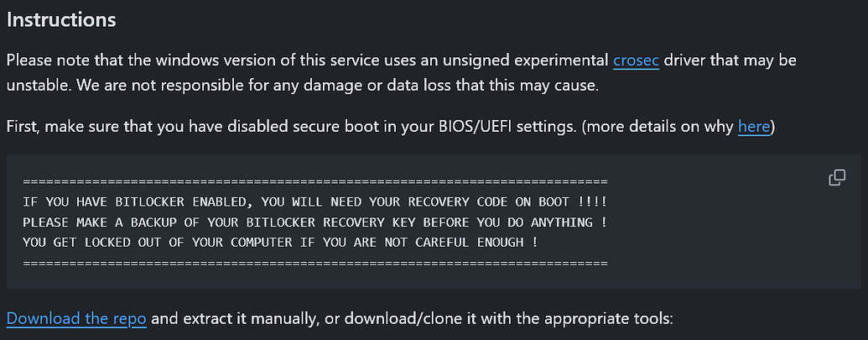Click the bottom equals-sign divider line

point(315,263)
